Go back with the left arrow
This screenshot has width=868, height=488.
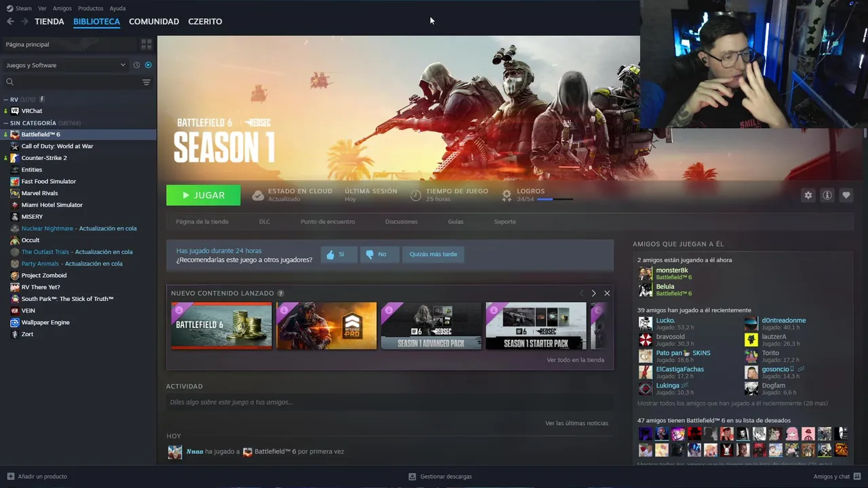(10, 22)
